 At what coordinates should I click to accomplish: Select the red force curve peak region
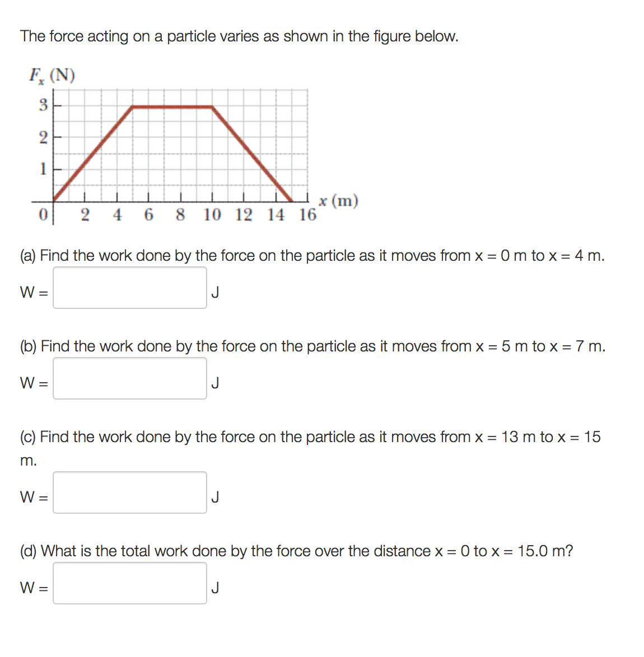click(171, 107)
